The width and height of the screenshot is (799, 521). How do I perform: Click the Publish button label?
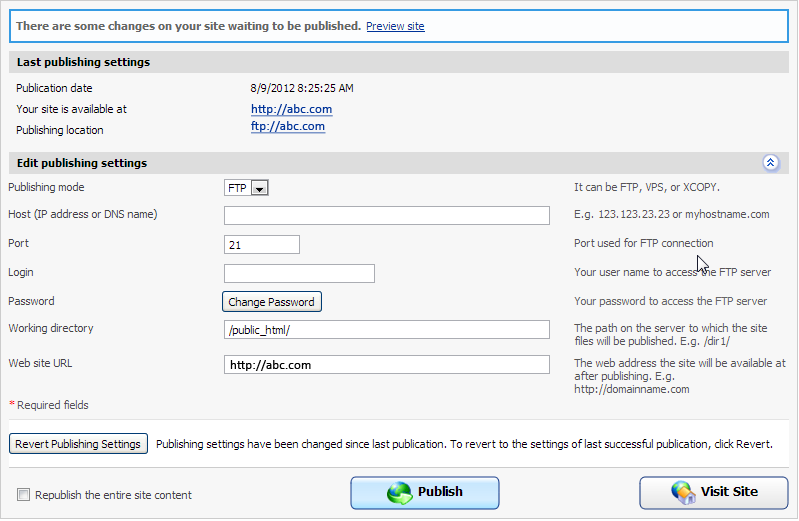pos(440,492)
